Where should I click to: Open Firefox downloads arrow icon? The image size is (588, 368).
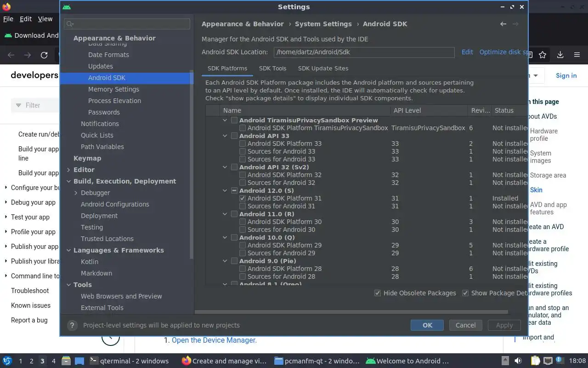click(560, 55)
